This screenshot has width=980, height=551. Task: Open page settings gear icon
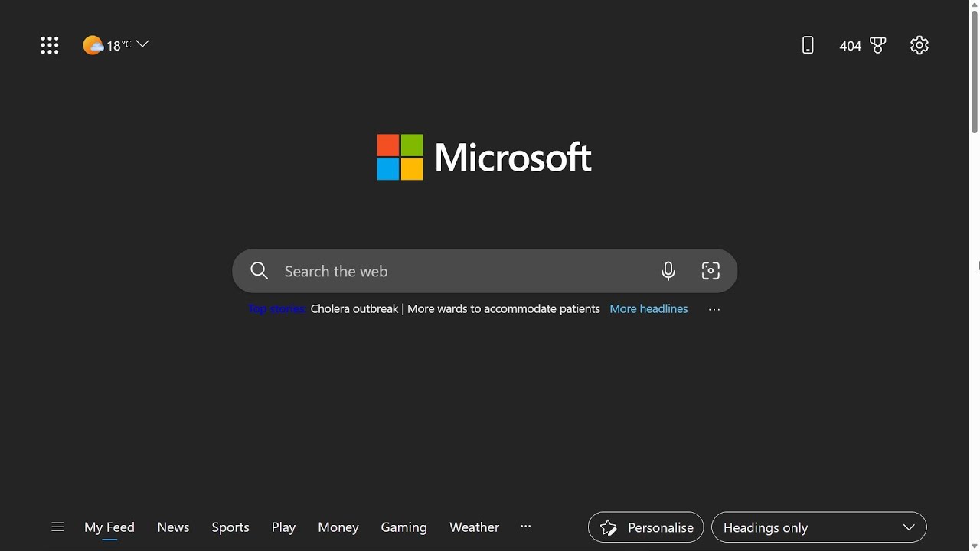(920, 45)
